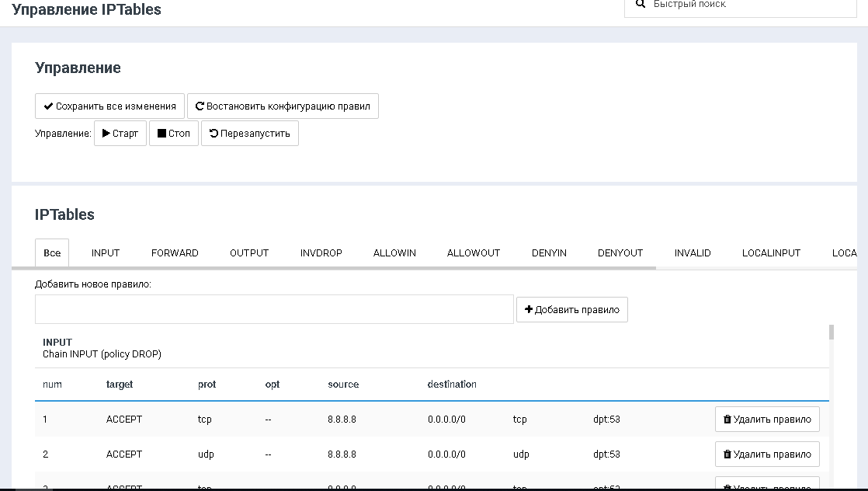The height and width of the screenshot is (491, 868).
Task: Delete rule 2 using Удалить правило
Action: click(x=766, y=454)
